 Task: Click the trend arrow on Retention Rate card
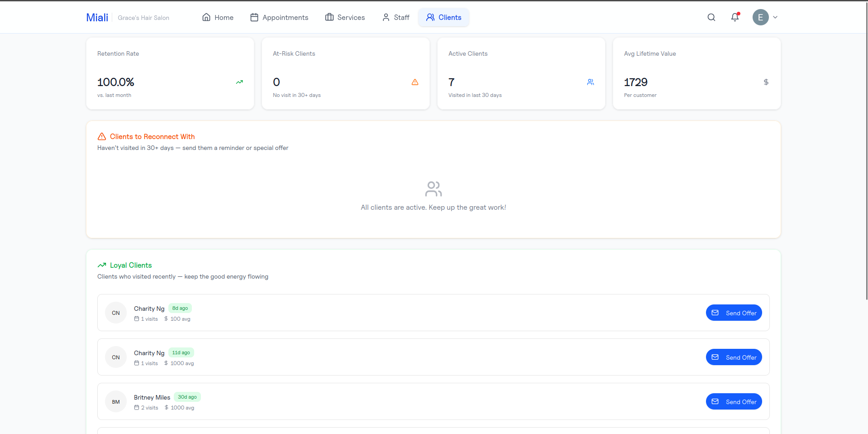click(239, 82)
